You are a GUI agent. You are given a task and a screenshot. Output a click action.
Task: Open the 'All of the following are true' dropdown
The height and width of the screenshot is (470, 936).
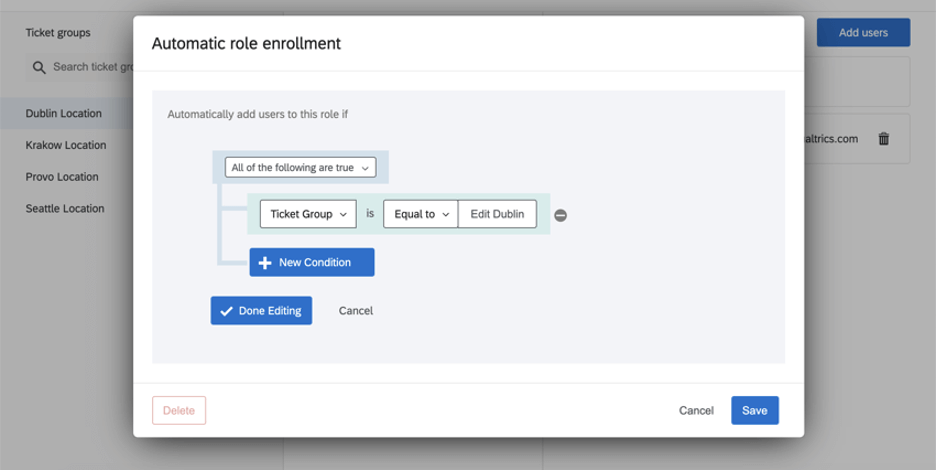[300, 168]
